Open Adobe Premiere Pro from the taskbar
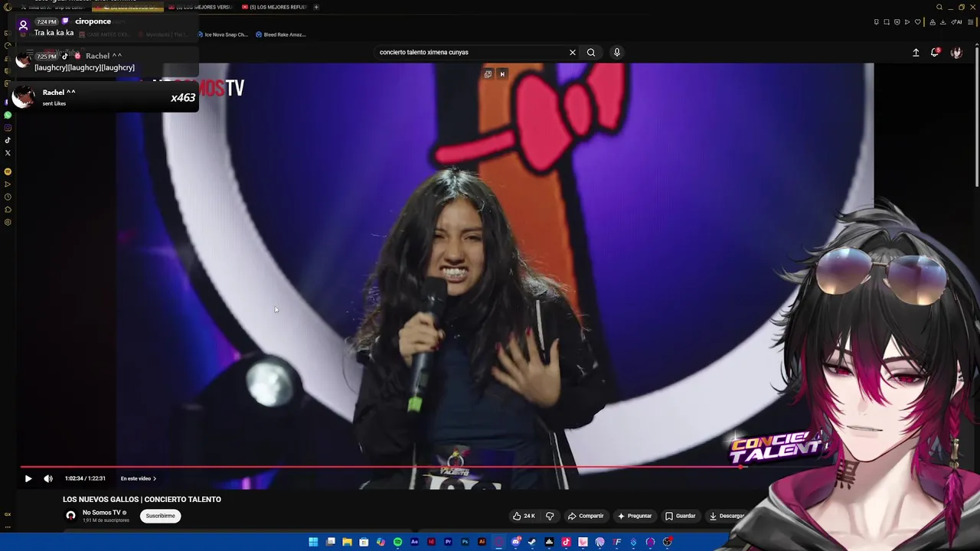This screenshot has height=551, width=980. click(x=449, y=542)
